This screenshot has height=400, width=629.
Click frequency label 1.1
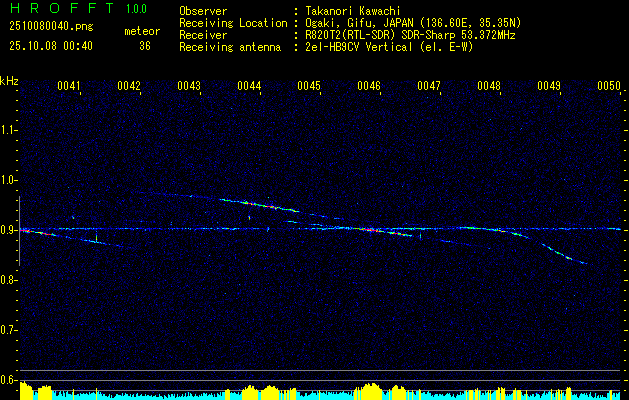(8, 130)
